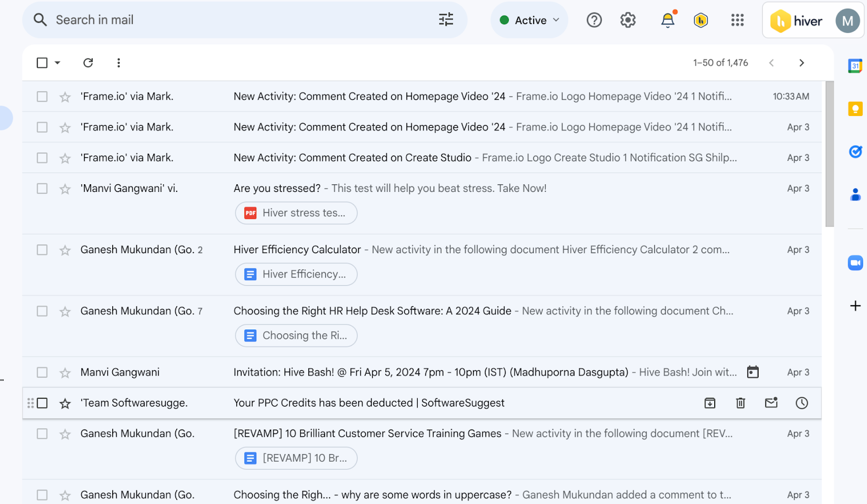
Task: Go to the next page of emails
Action: point(802,63)
